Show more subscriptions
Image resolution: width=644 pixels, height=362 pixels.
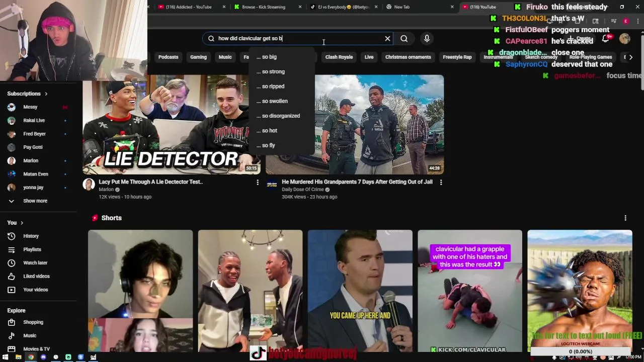click(35, 201)
